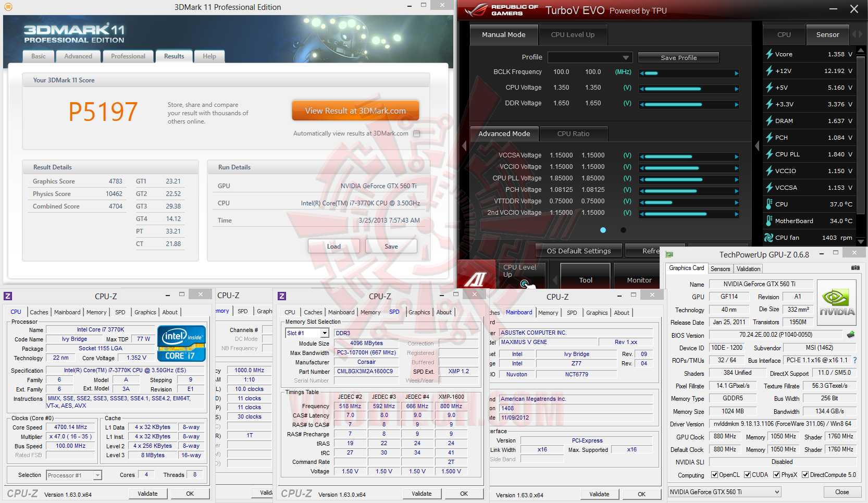Click the BIOS save chip icon in GPU-Z
The image size is (868, 503).
pos(851,335)
